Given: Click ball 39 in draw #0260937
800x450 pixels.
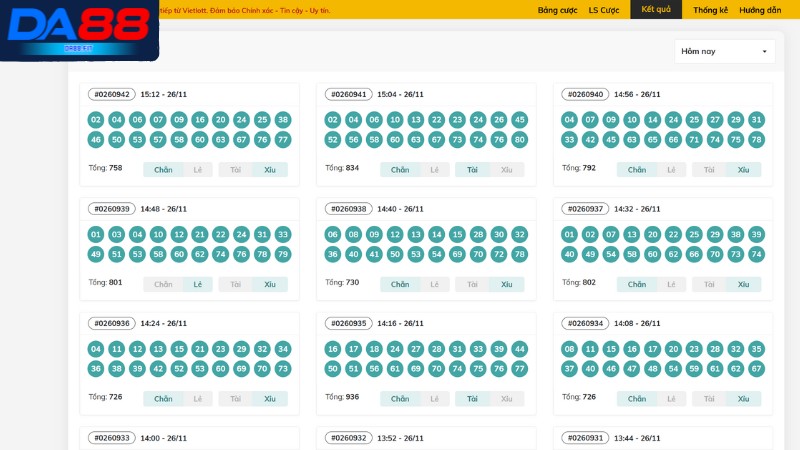Looking at the screenshot, I should pyautogui.click(x=756, y=235).
